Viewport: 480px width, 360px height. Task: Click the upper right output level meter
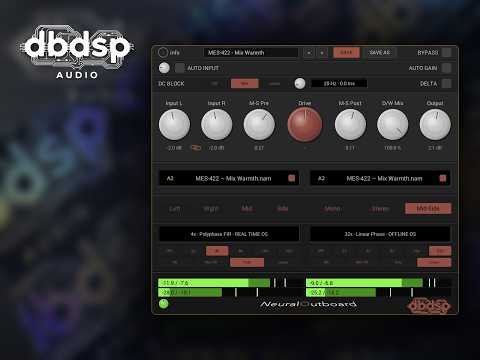tap(379, 283)
